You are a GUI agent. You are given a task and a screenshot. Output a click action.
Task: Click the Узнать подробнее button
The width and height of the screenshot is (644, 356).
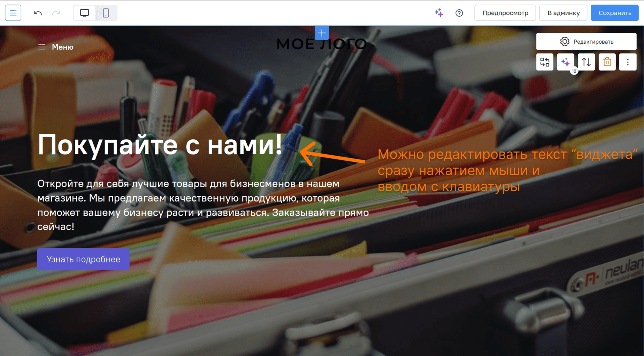(x=83, y=259)
